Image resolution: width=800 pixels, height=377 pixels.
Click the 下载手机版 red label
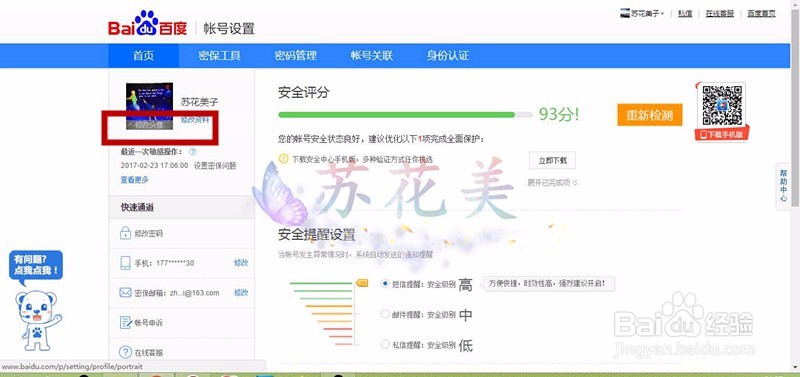click(721, 135)
